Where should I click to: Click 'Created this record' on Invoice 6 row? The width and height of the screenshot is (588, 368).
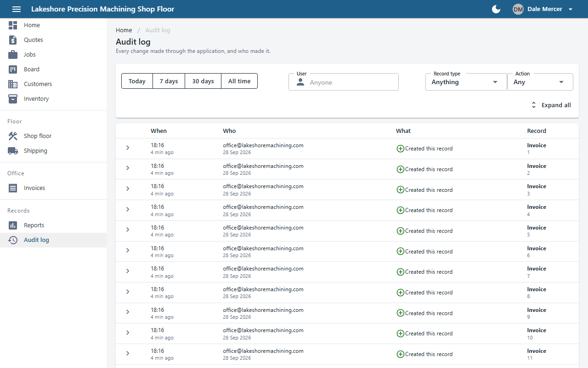pyautogui.click(x=429, y=252)
